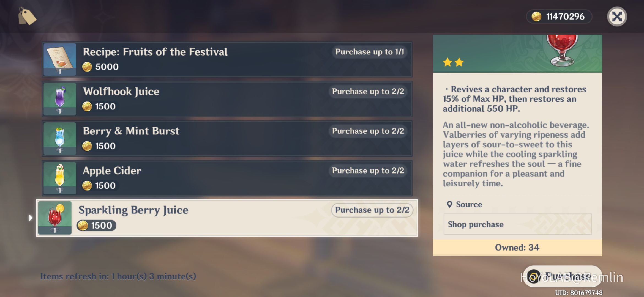Click the Sparkling Berry Juice glass artwork

(x=562, y=50)
